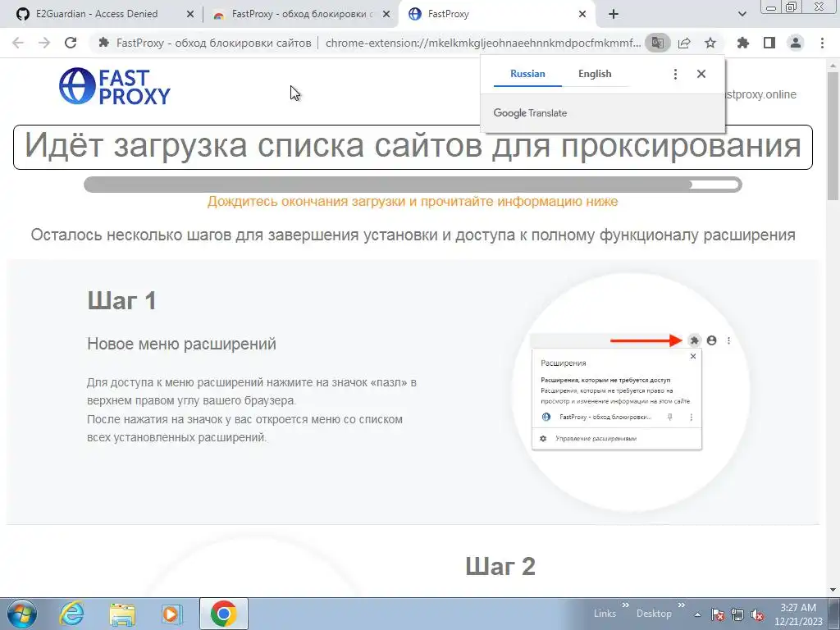This screenshot has height=630, width=840.
Task: Click the Fast Proxy logo
Action: [115, 85]
